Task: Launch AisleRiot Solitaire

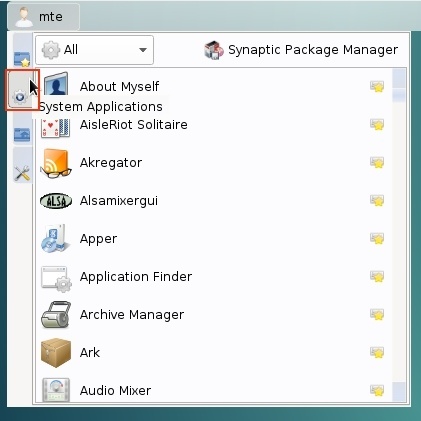Action: pos(213,124)
